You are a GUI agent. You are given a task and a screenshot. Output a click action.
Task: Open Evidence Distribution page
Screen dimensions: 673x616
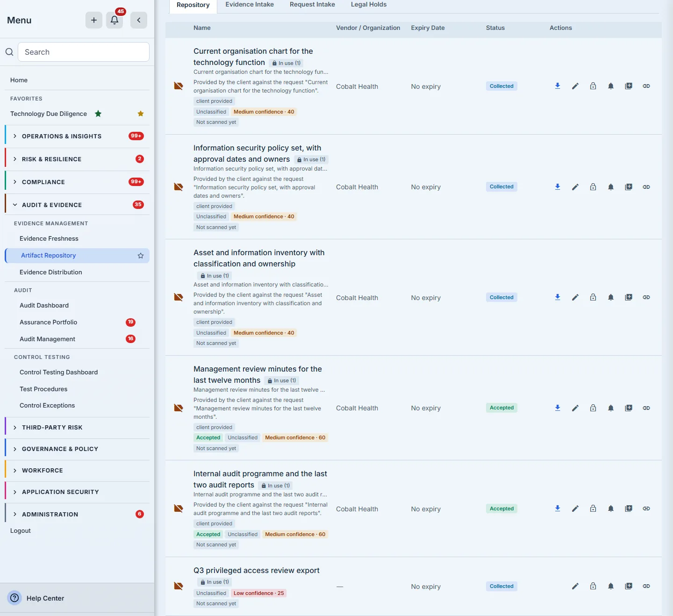tap(50, 272)
